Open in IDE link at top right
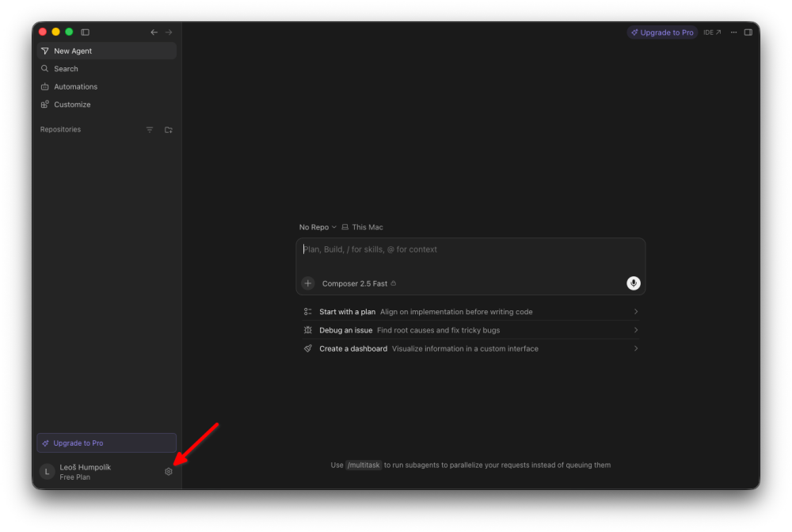 coord(712,32)
